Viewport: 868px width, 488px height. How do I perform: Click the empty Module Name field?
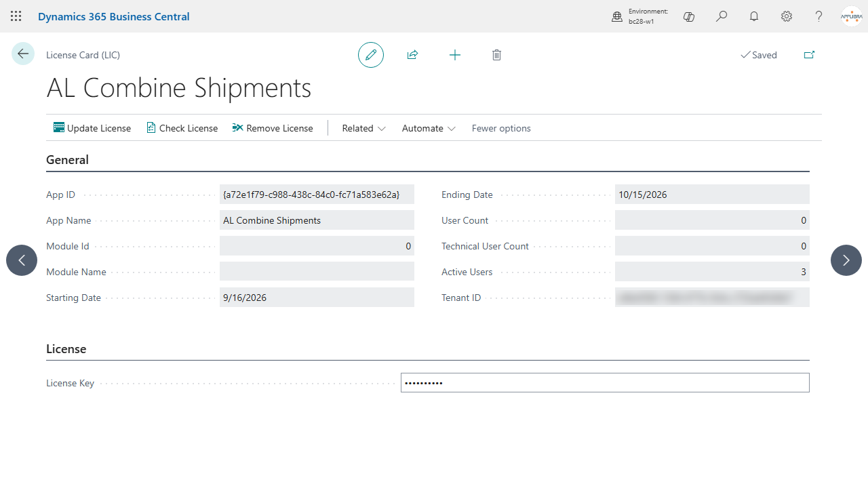tap(317, 272)
